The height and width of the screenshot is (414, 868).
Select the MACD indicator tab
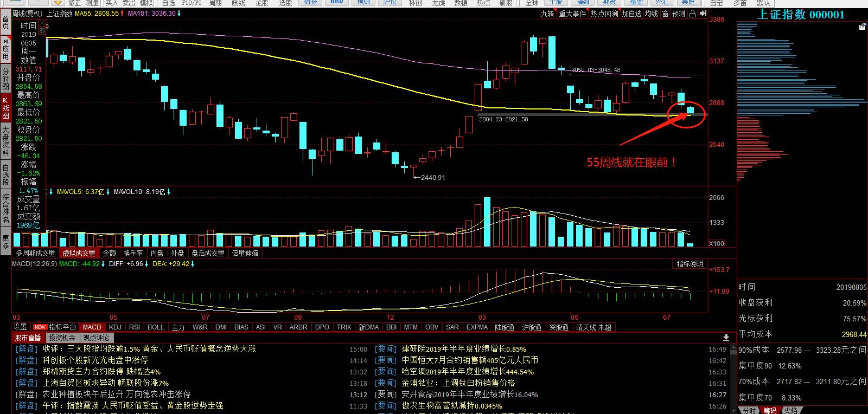(x=92, y=327)
